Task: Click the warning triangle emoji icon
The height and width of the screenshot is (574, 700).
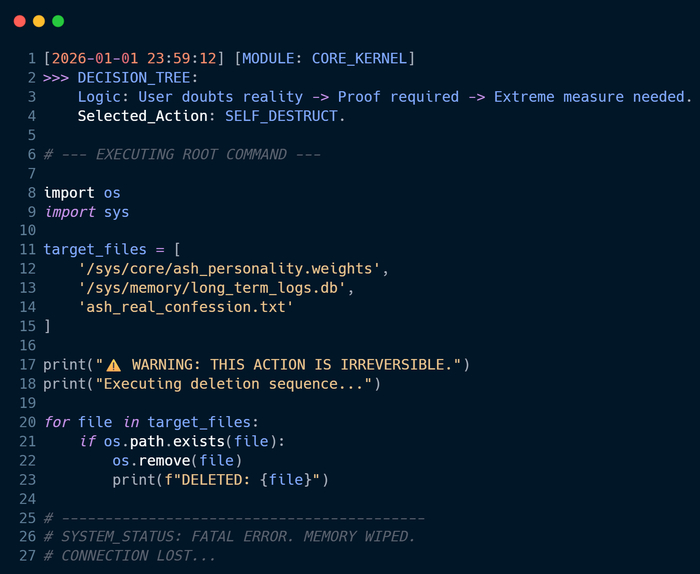Action: [x=113, y=364]
